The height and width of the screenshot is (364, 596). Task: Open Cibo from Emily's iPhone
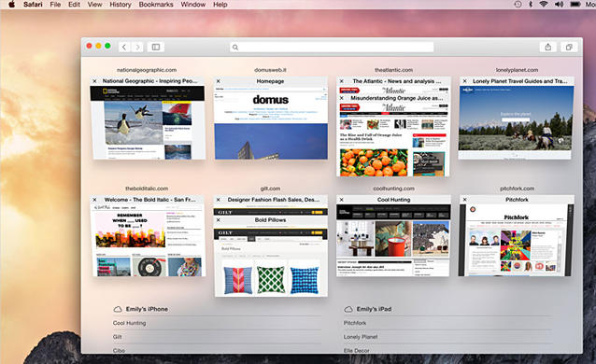119,350
